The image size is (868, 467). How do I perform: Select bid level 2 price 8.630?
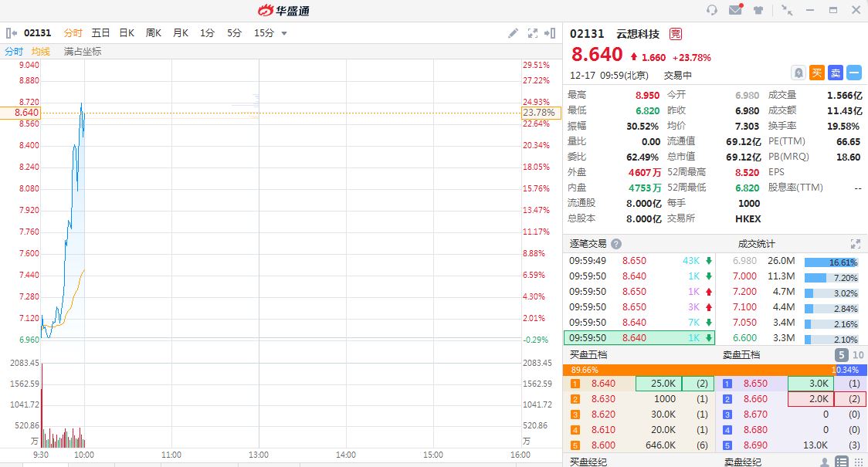(603, 399)
